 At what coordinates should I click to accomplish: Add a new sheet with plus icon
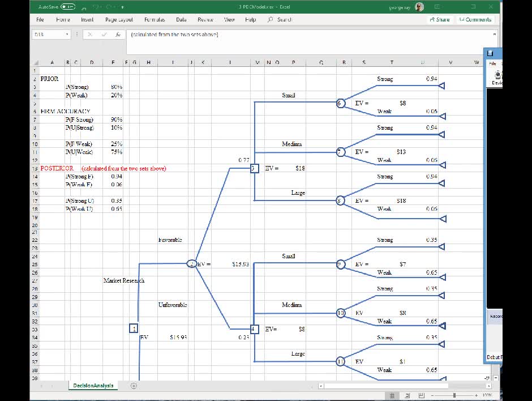pyautogui.click(x=134, y=386)
